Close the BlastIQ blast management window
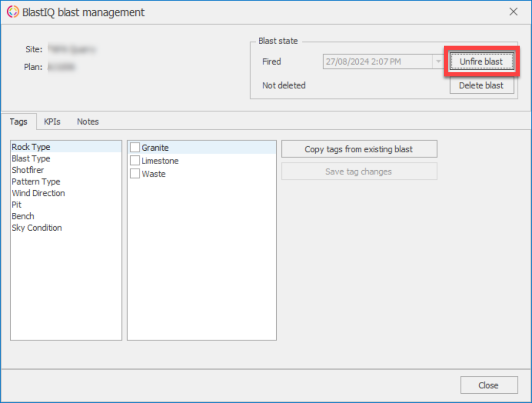 tap(514, 12)
